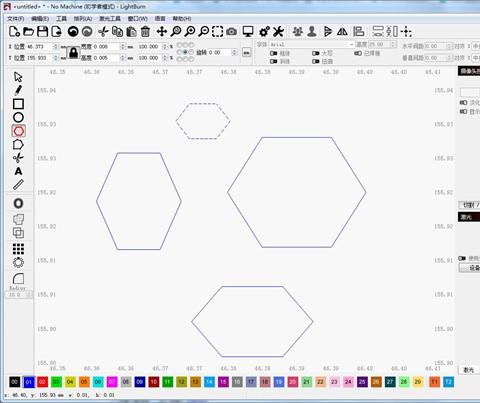
Task: Click the mm units button
Action: (x=246, y=52)
